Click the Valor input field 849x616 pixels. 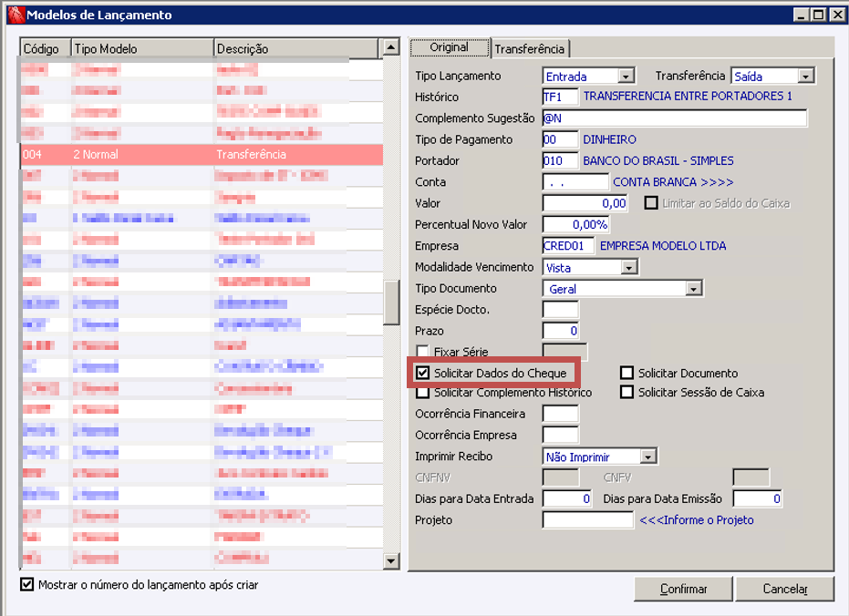coord(585,203)
